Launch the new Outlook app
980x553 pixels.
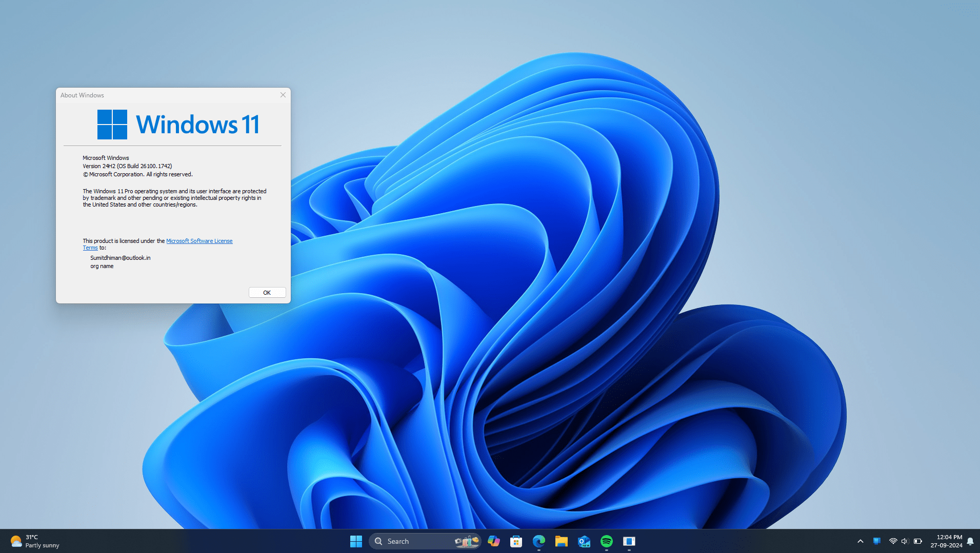584,541
